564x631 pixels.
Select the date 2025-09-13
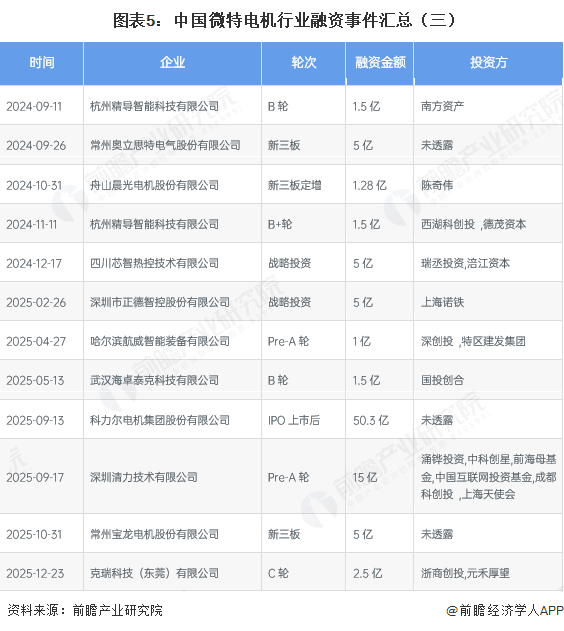pos(35,420)
